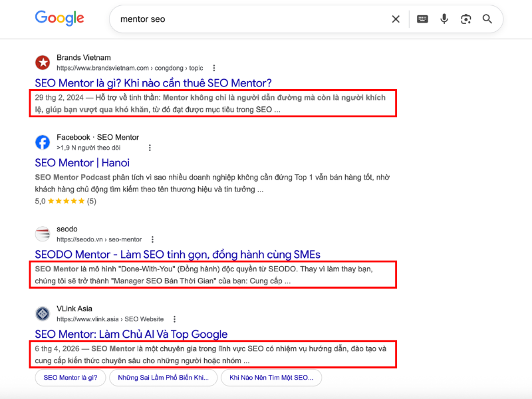Click the VLink Asia favicon
The width and height of the screenshot is (532, 399).
coord(43,313)
